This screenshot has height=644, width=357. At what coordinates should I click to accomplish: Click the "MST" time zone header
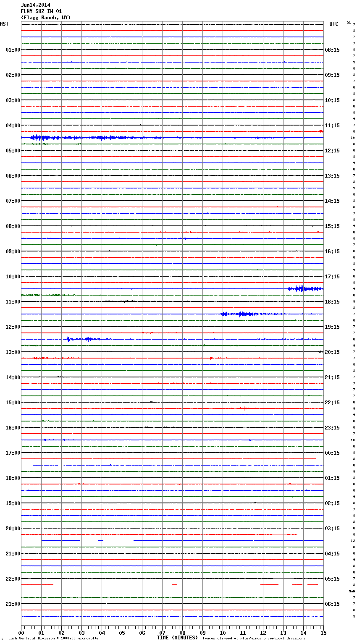point(4,24)
